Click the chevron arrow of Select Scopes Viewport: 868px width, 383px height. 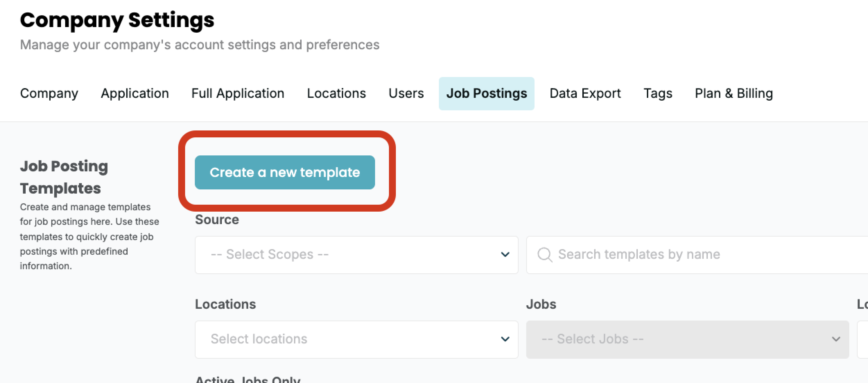(x=505, y=255)
